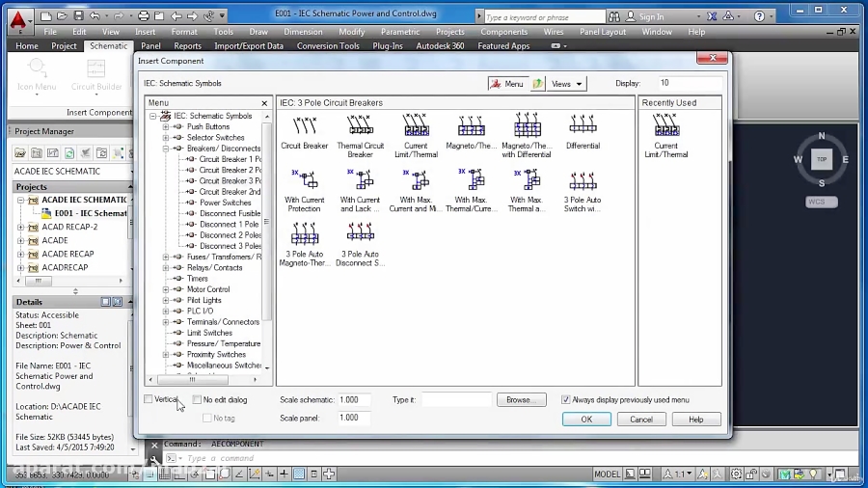
Task: Click the dialog Help button
Action: 696,420
